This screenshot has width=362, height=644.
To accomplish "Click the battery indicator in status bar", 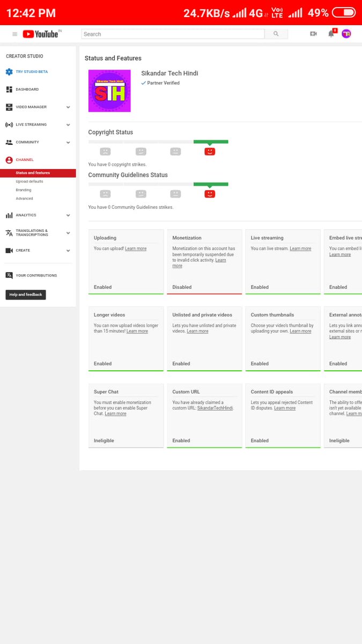I will coord(344,12).
